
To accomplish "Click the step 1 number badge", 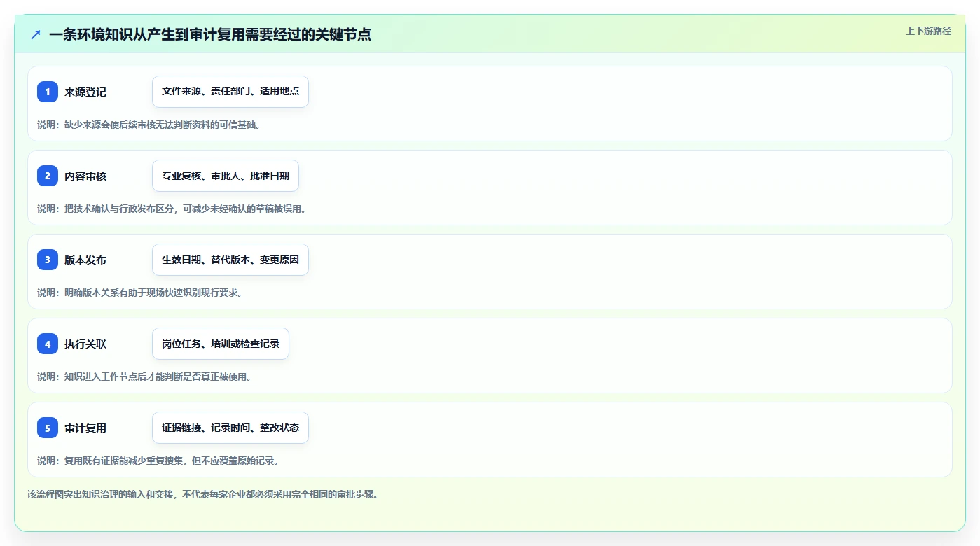I will pos(48,92).
